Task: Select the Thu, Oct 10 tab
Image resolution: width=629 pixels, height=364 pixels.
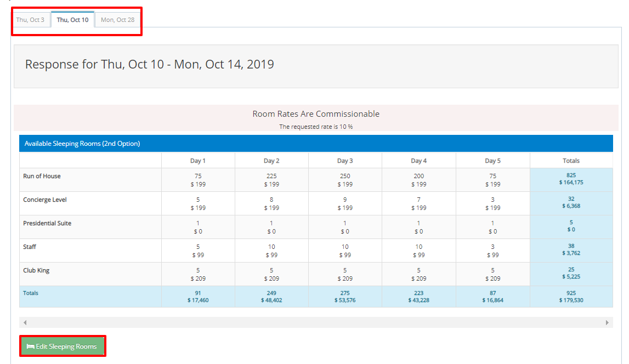Action: [72, 20]
